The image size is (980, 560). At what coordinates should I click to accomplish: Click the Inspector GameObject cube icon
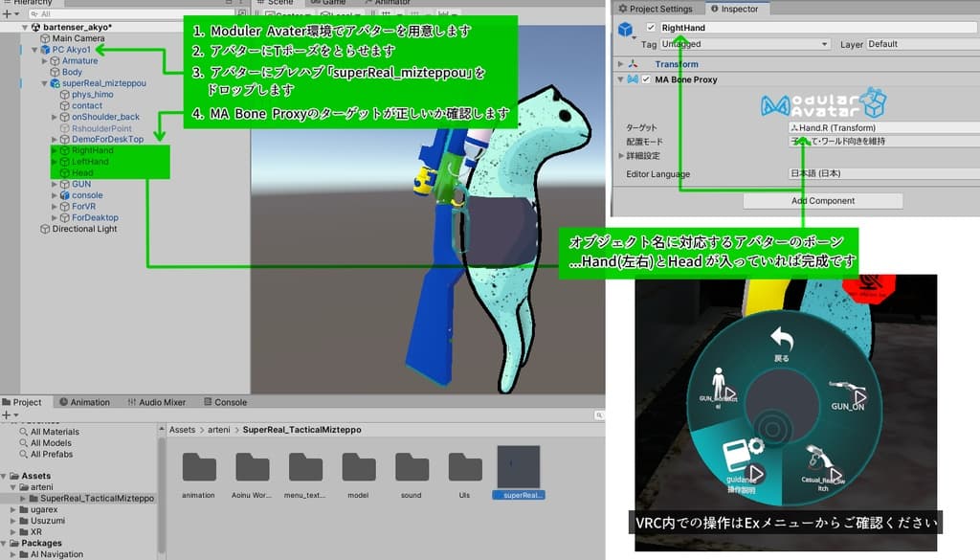[625, 30]
